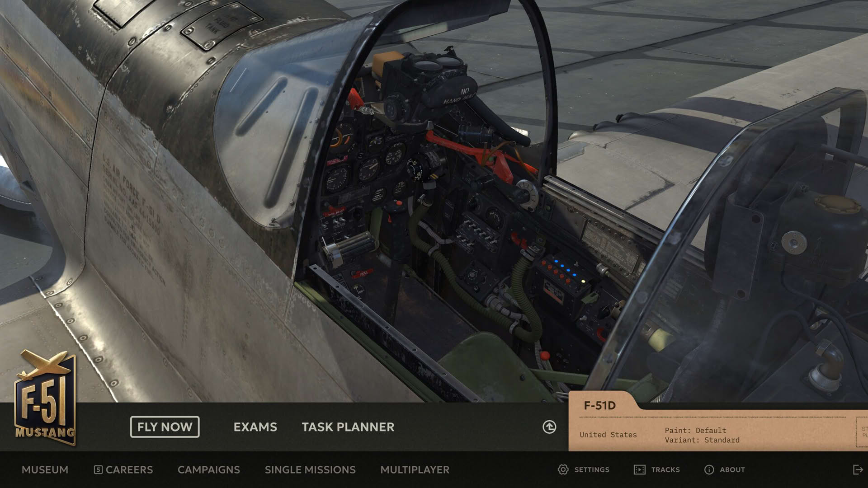Image resolution: width=868 pixels, height=488 pixels.
Task: Click the exit game icon
Action: [858, 469]
